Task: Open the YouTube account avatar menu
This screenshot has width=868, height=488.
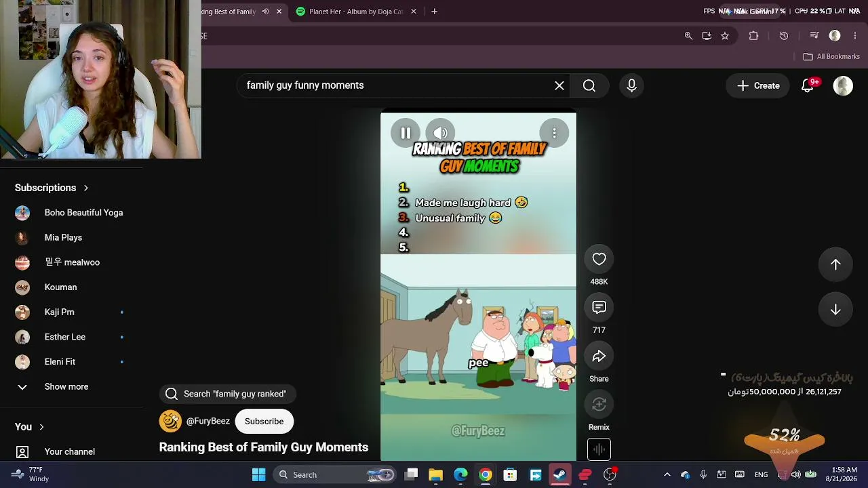Action: 843,85
